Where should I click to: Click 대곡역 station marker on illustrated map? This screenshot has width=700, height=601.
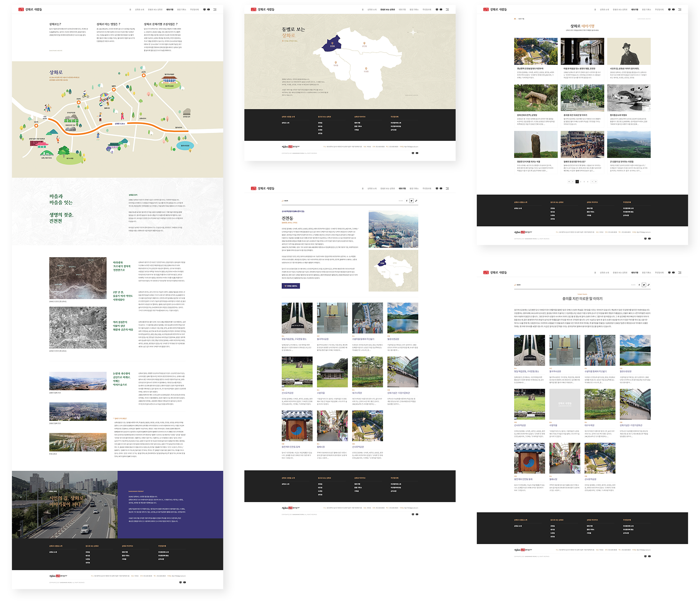click(36, 125)
